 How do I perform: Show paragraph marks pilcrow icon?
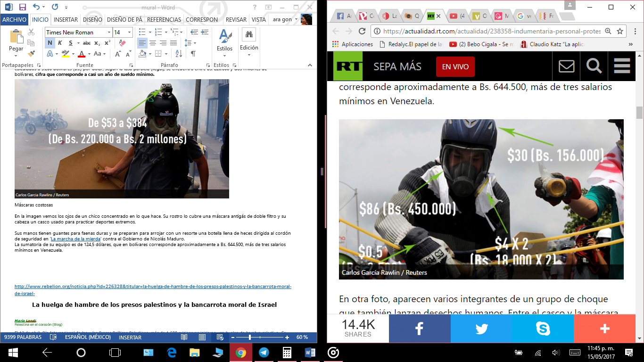193,54
